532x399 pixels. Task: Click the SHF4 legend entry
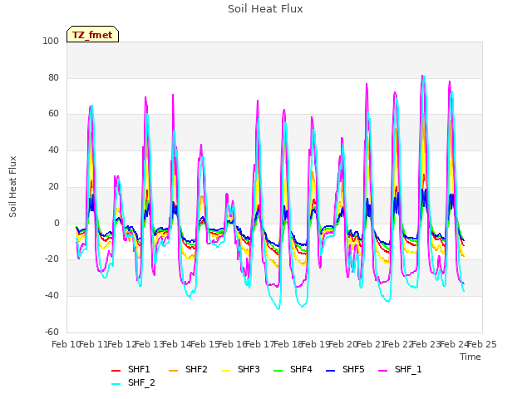point(293,369)
